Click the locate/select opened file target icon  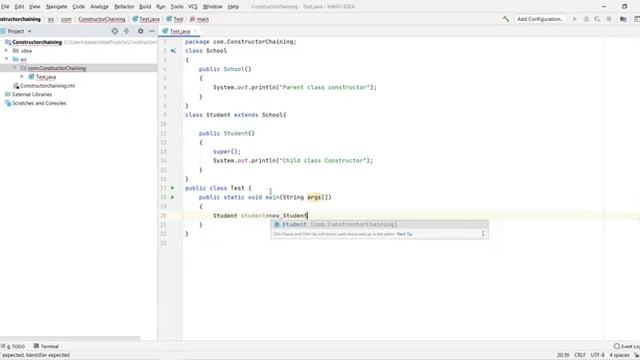pos(115,31)
